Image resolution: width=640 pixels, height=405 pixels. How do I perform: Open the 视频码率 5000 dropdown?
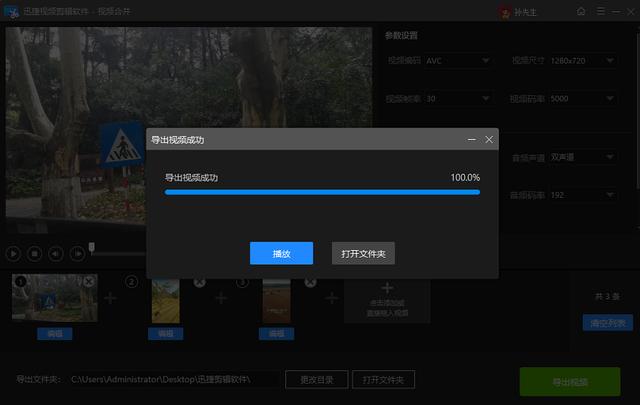[582, 98]
